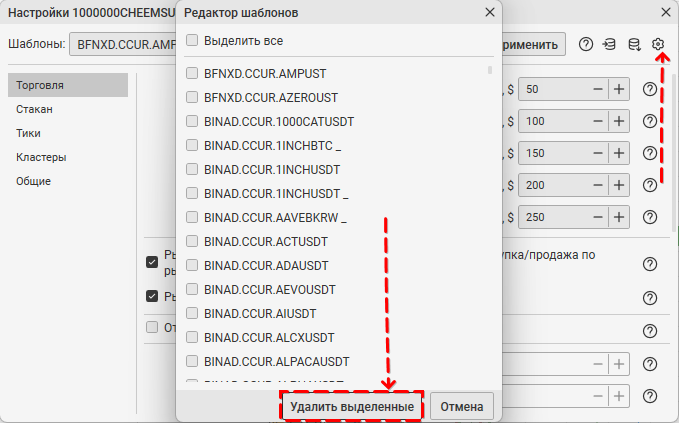Click the Применить button in settings window
This screenshot has width=679, height=423.
coord(534,44)
